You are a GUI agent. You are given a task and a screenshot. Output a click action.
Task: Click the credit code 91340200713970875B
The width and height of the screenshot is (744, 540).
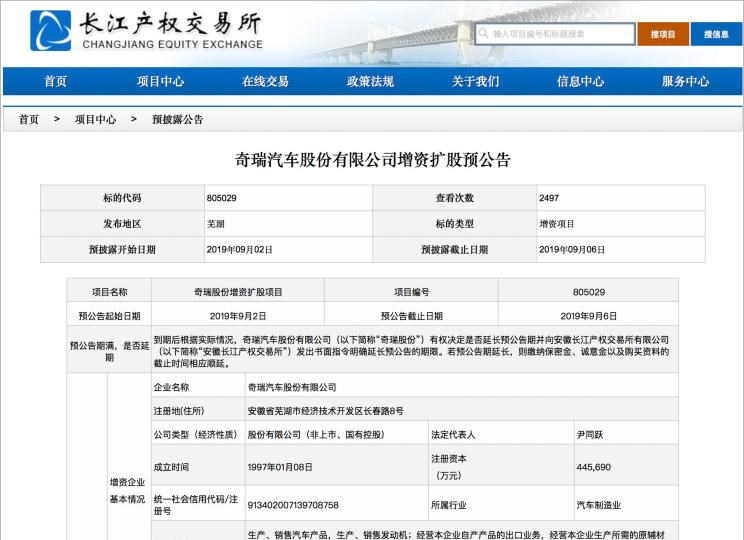point(293,505)
